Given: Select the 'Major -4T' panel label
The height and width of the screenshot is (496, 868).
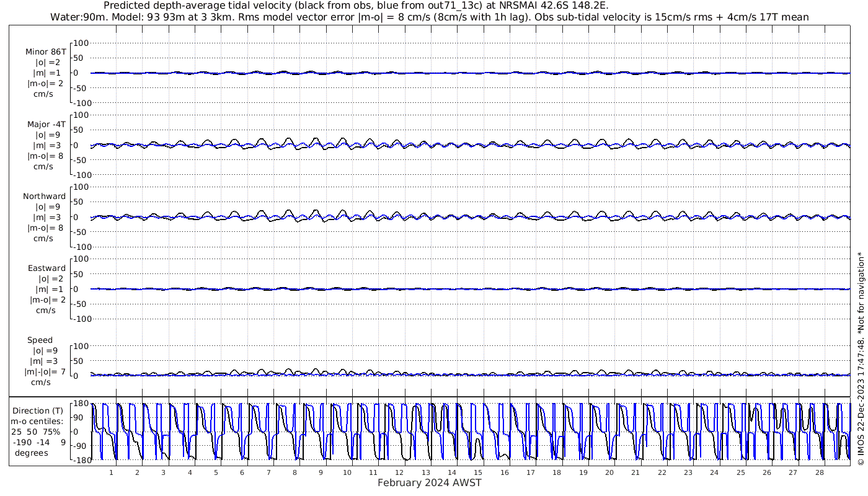Looking at the screenshot, I should point(46,125).
